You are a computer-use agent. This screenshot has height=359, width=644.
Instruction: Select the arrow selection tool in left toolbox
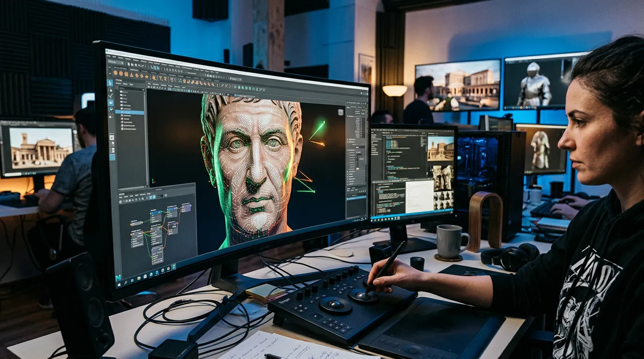point(110,83)
